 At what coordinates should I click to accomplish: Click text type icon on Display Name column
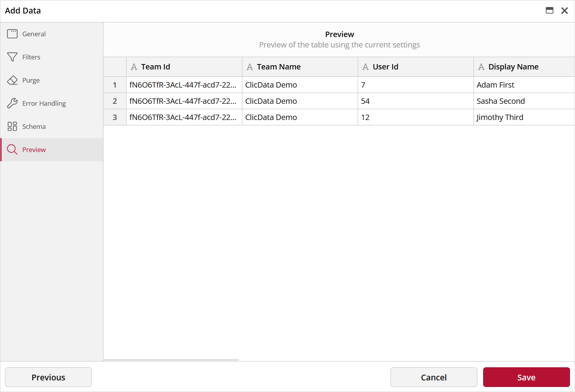click(x=481, y=67)
